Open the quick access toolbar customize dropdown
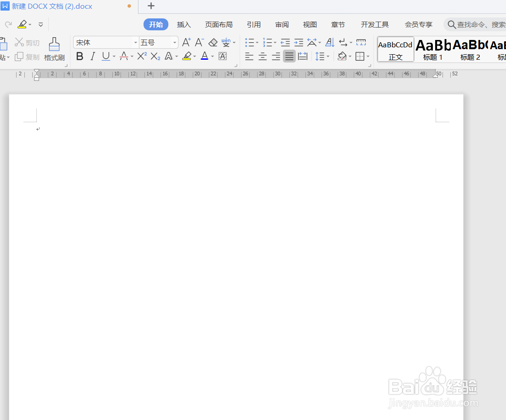This screenshot has height=420, width=506. click(x=40, y=24)
